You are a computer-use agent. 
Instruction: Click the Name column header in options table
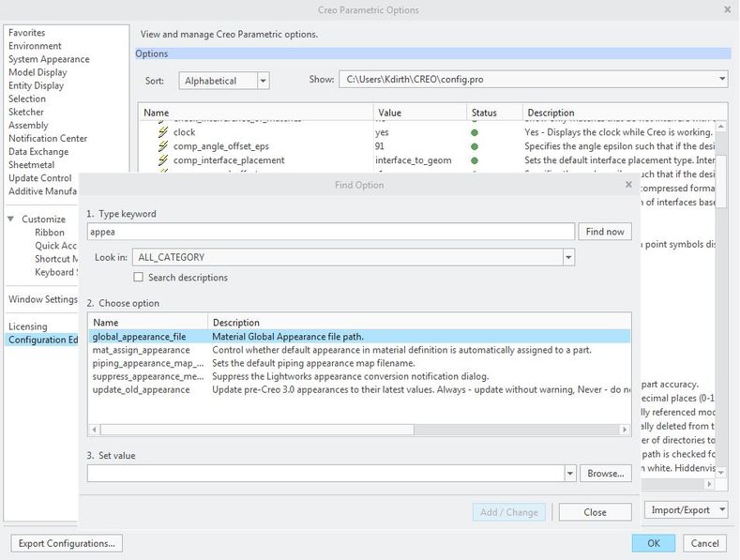point(256,113)
